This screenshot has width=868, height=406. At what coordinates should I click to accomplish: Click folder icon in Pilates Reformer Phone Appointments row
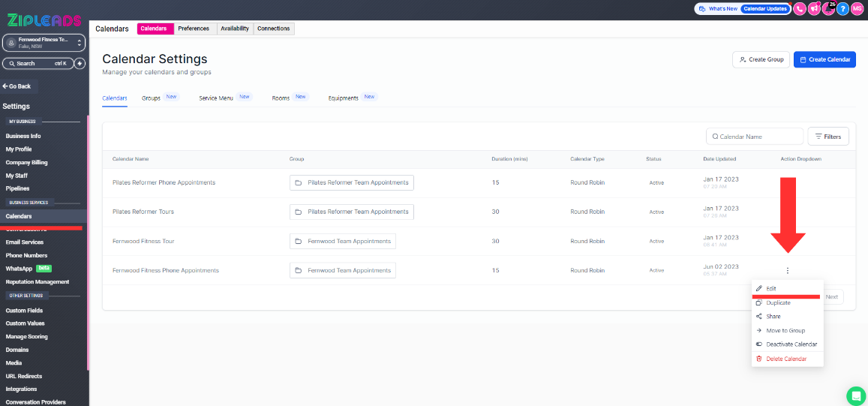tap(298, 182)
